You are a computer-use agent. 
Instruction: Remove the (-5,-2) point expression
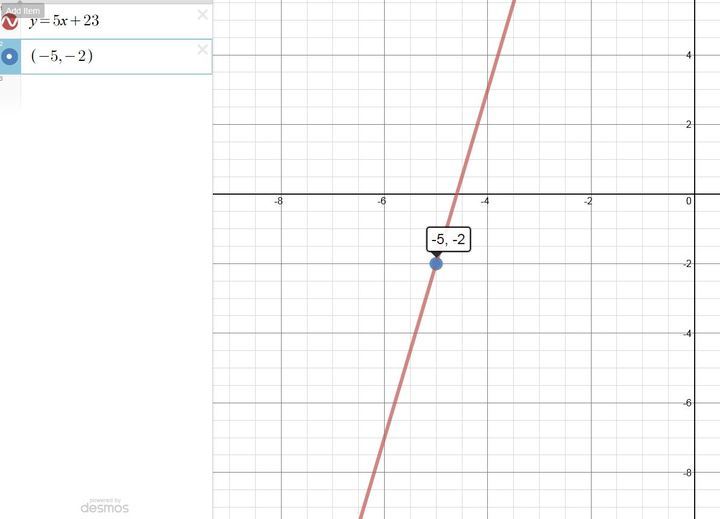click(x=203, y=50)
